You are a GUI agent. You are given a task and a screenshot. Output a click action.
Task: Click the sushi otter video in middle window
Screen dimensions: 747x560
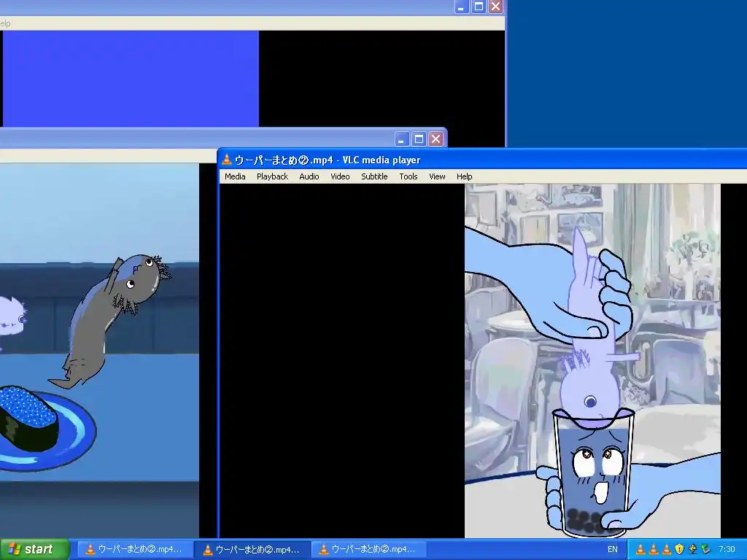[99, 351]
